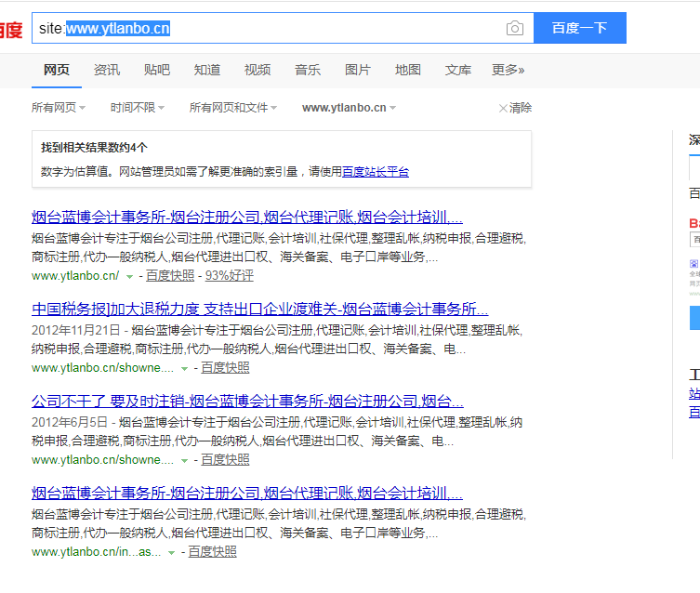
Task: Switch to the 图片 tab
Action: pyautogui.click(x=357, y=70)
